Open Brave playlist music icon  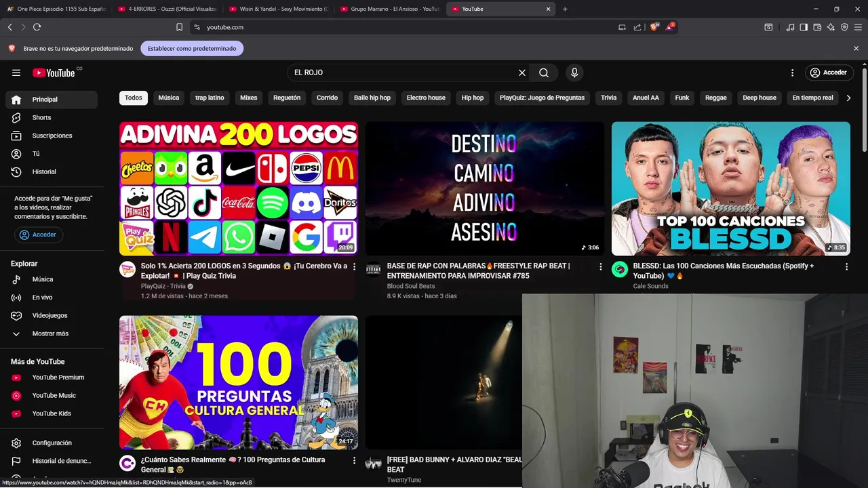point(790,27)
